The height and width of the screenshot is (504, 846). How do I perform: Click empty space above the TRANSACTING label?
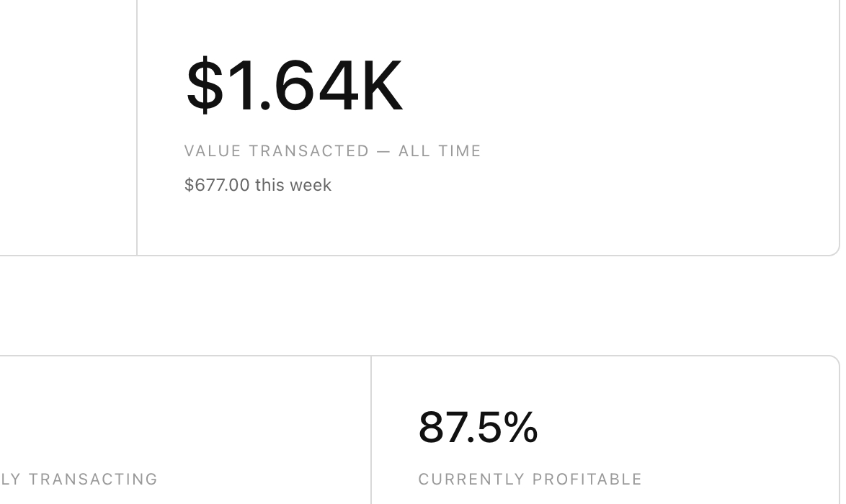coord(180,418)
